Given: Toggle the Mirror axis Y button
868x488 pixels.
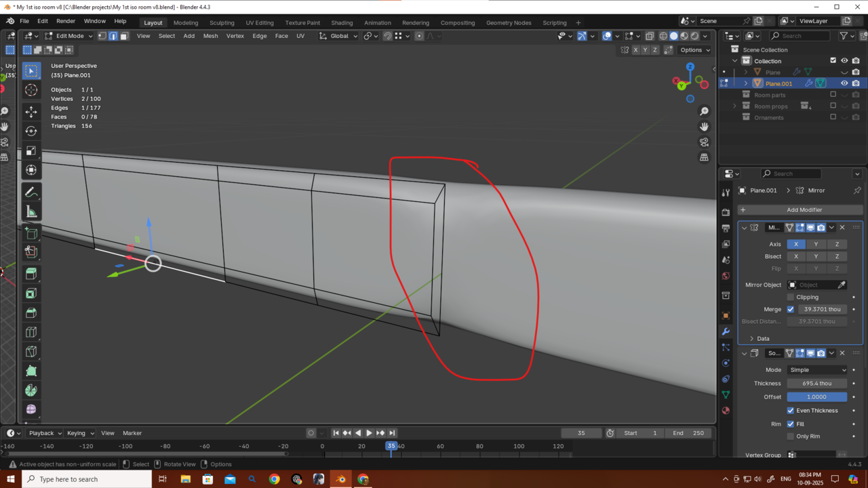Looking at the screenshot, I should 816,244.
